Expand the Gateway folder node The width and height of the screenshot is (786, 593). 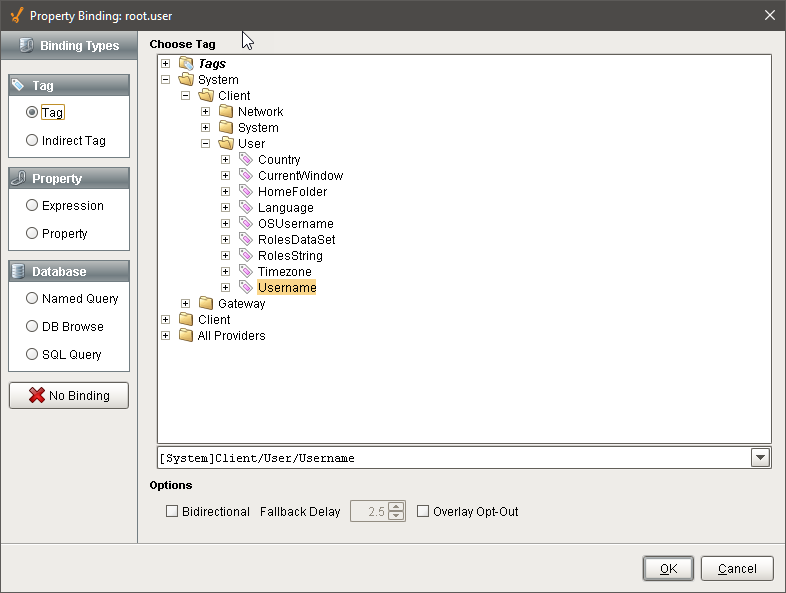pos(185,303)
